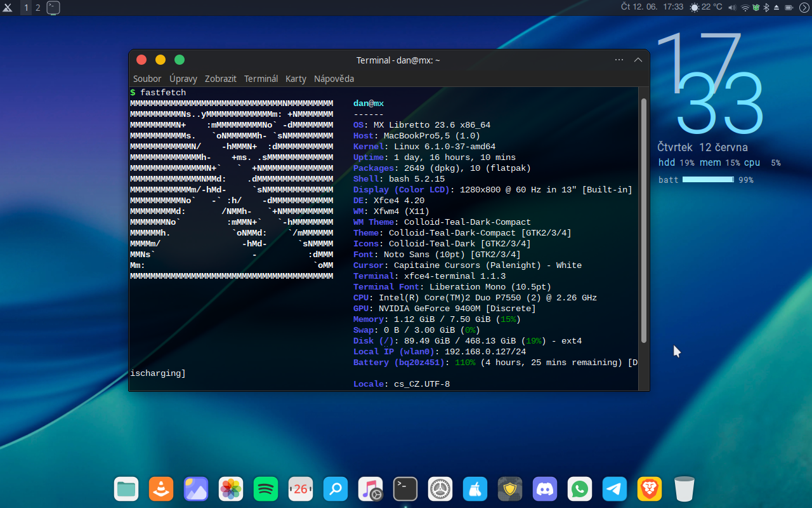Screen dimensions: 812x508
Task: Open the Brave browser dock icon
Action: [649, 489]
